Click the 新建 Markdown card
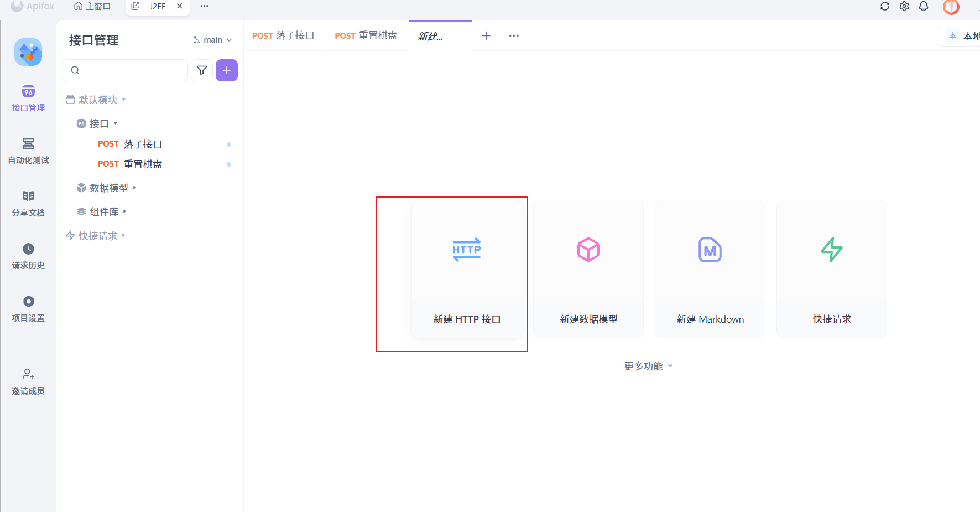980x512 pixels. click(710, 269)
